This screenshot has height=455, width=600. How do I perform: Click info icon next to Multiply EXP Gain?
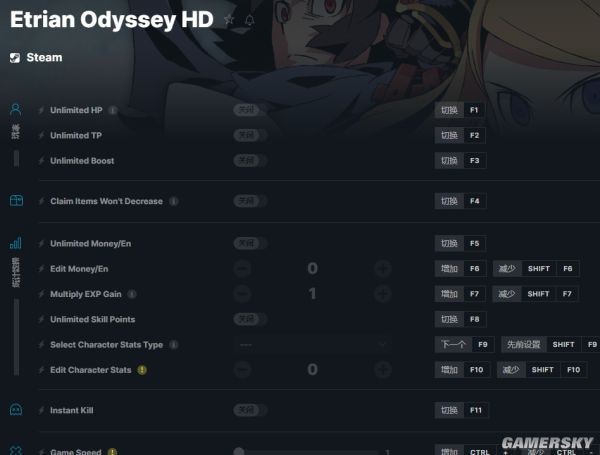tap(132, 294)
